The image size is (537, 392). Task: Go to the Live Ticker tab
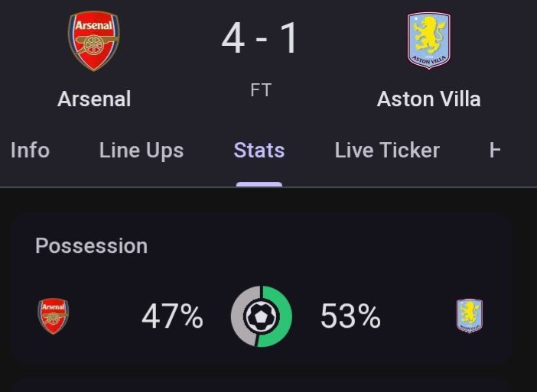(x=387, y=150)
